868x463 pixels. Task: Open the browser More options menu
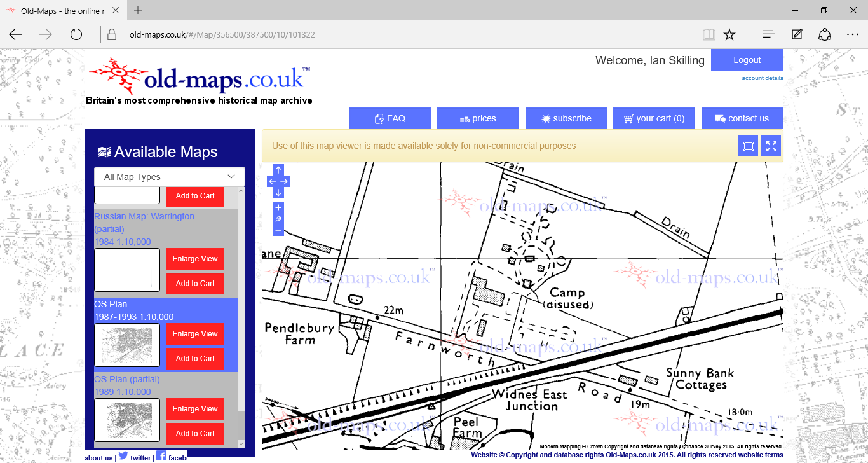tap(853, 34)
